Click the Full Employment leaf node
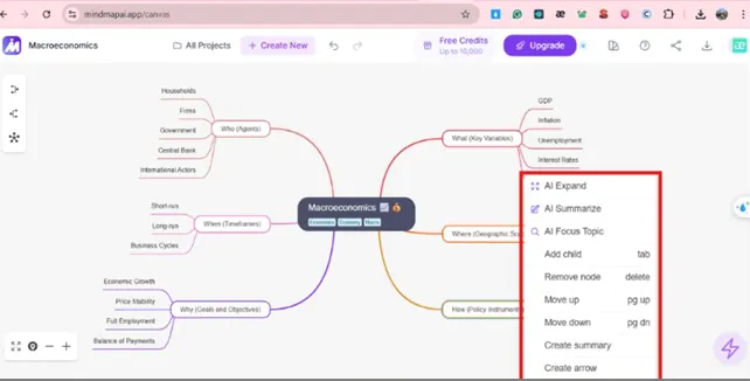 131,321
